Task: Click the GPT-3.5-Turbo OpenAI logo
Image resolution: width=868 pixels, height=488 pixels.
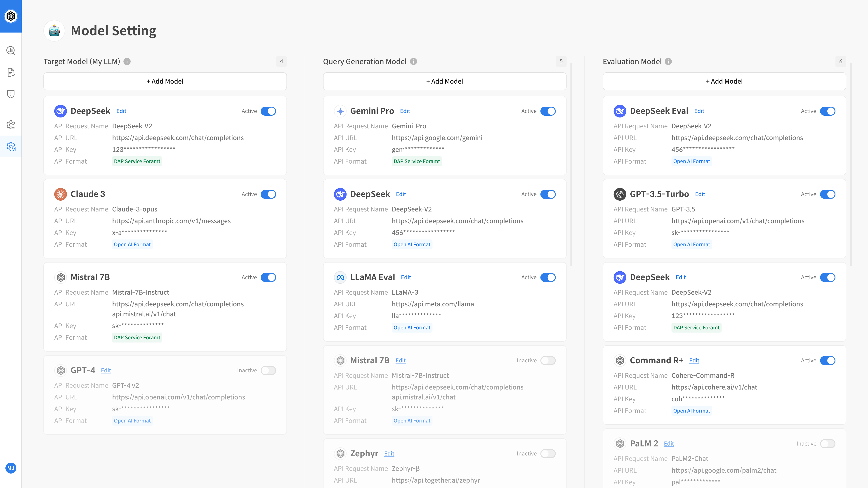Action: tap(620, 194)
